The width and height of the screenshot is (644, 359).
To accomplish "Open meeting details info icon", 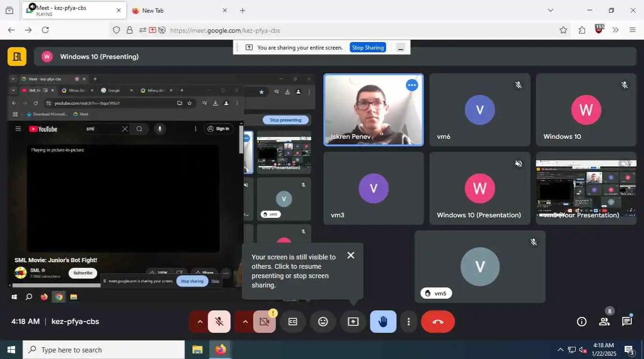I will [x=582, y=322].
